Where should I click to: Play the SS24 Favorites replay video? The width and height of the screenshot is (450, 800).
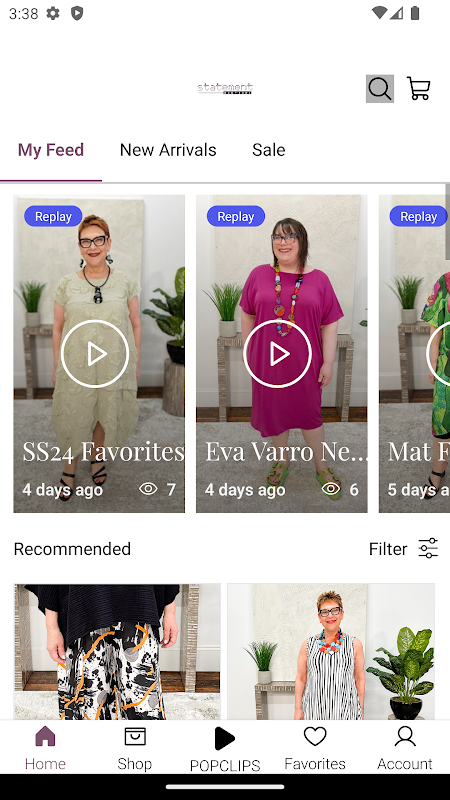pos(95,354)
